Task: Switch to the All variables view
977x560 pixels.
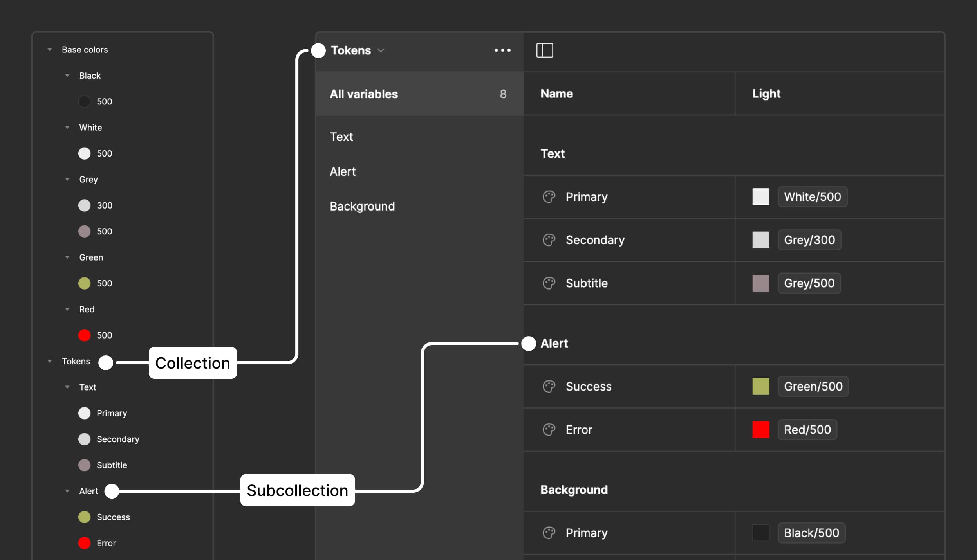Action: coord(364,94)
